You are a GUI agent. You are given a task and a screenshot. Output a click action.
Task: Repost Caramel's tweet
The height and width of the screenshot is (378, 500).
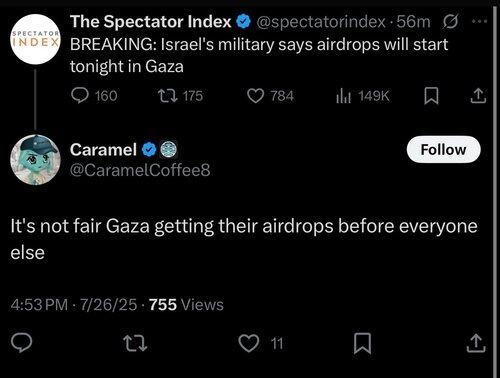point(135,343)
